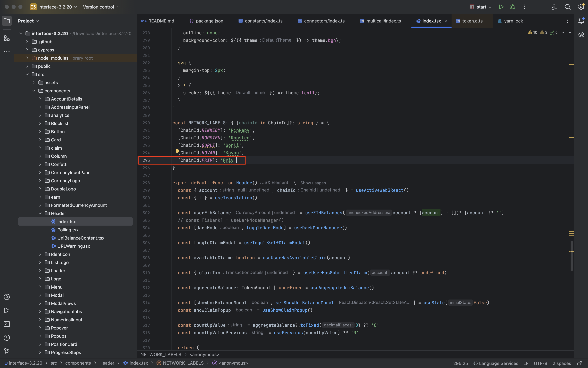Open start run configuration dropdown
The height and width of the screenshot is (368, 588).
[481, 7]
